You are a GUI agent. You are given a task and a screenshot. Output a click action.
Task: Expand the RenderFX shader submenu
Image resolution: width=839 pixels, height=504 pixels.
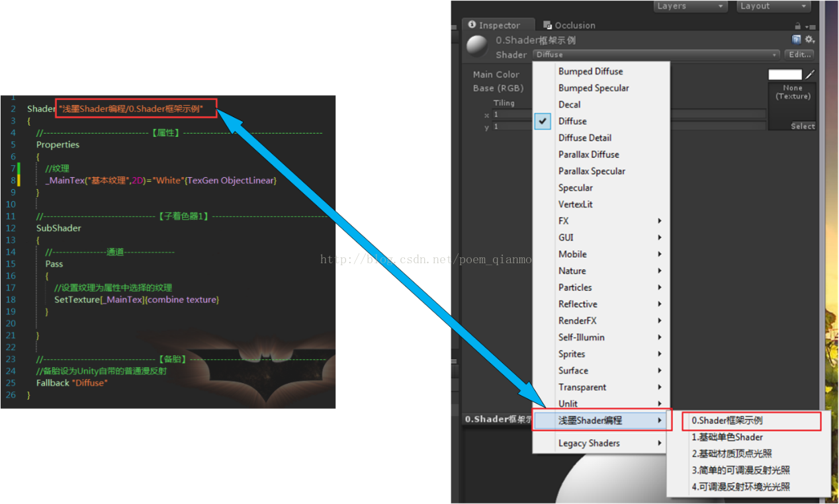click(602, 321)
